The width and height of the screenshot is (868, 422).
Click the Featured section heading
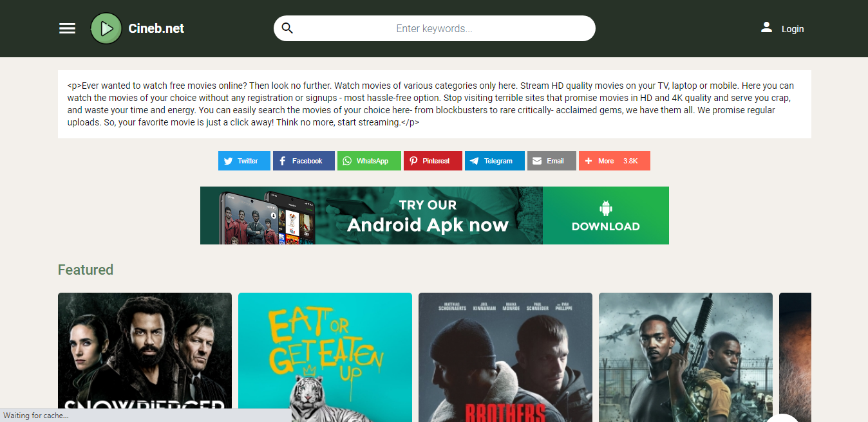[86, 270]
